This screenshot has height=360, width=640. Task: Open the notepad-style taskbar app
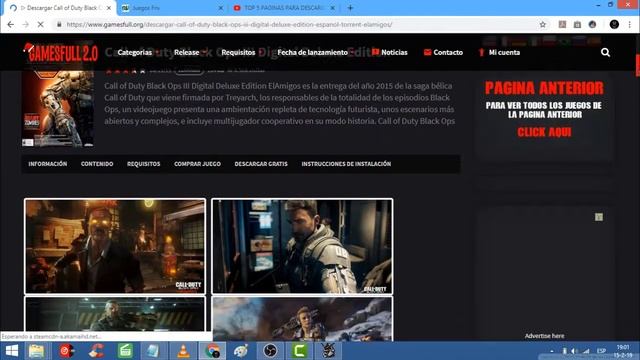[x=153, y=351]
